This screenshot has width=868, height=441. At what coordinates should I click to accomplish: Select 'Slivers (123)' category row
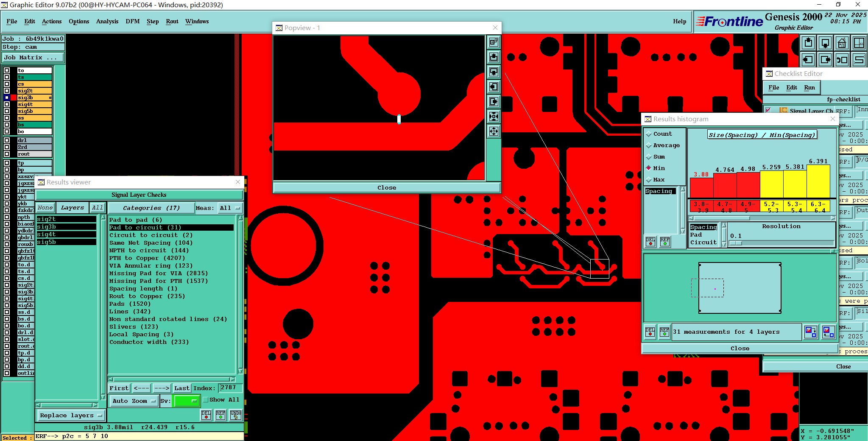[x=171, y=327]
